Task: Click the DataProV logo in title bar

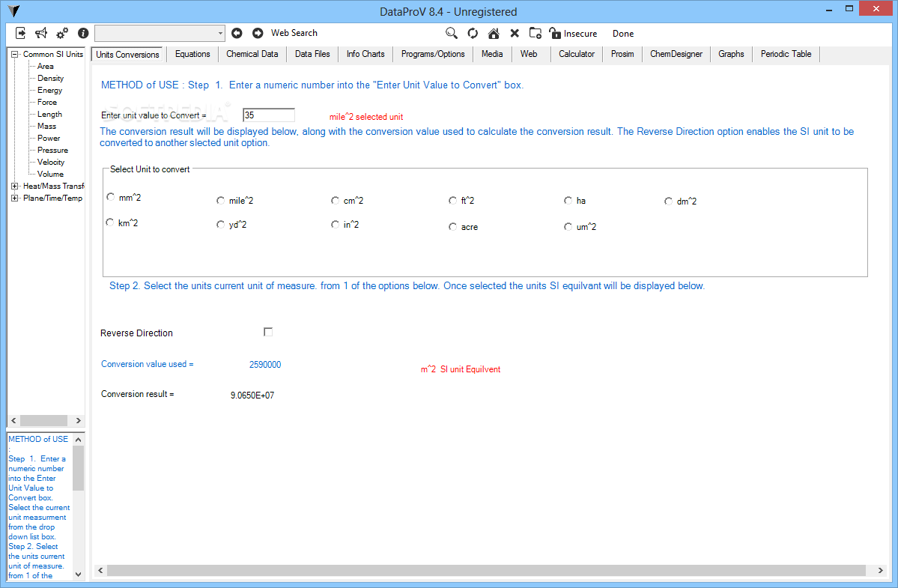Action: coord(13,11)
